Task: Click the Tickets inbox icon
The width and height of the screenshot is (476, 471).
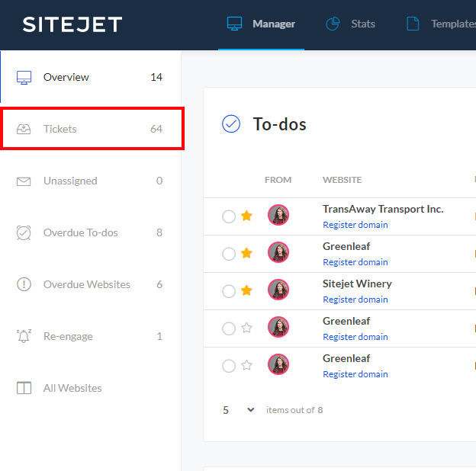Action: [x=24, y=129]
